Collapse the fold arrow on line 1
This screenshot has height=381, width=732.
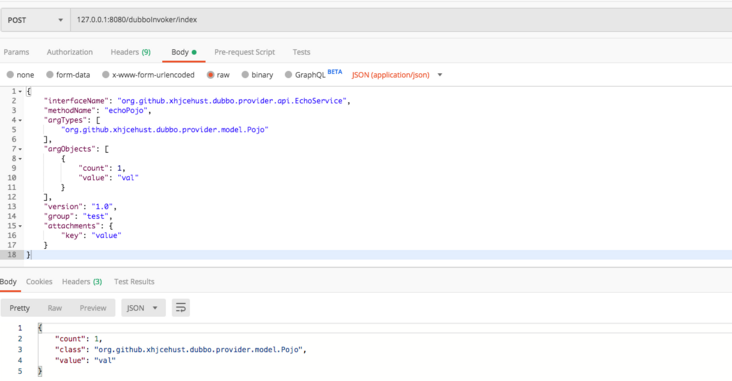click(x=20, y=92)
